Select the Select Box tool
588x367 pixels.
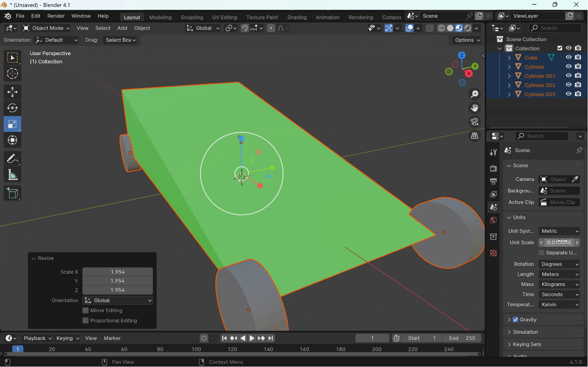coord(12,58)
